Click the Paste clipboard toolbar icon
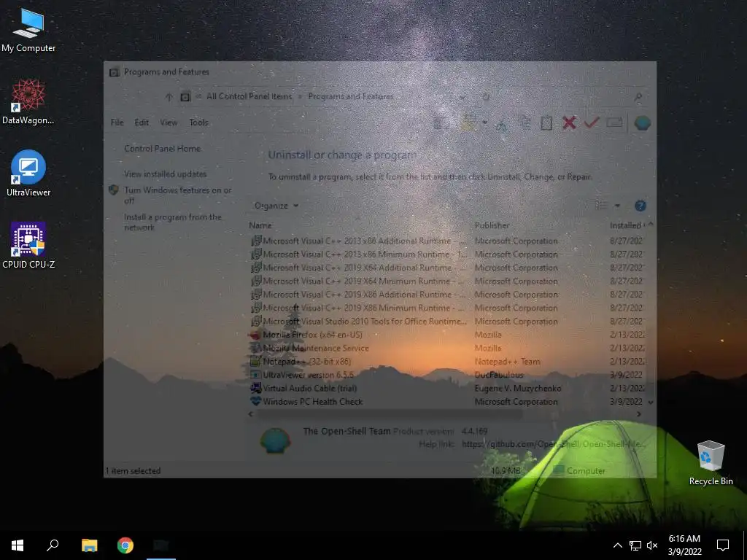 pyautogui.click(x=546, y=122)
